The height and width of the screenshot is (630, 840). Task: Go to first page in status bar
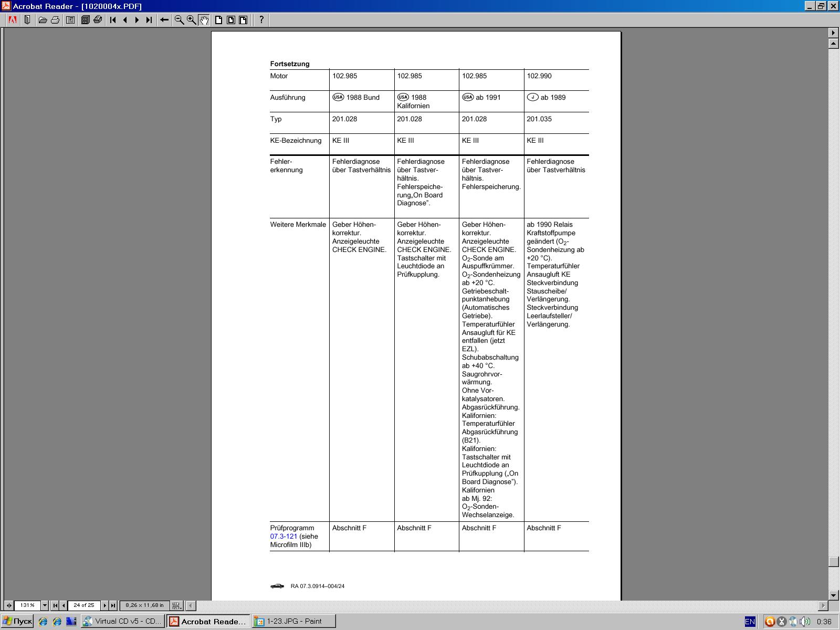point(55,605)
